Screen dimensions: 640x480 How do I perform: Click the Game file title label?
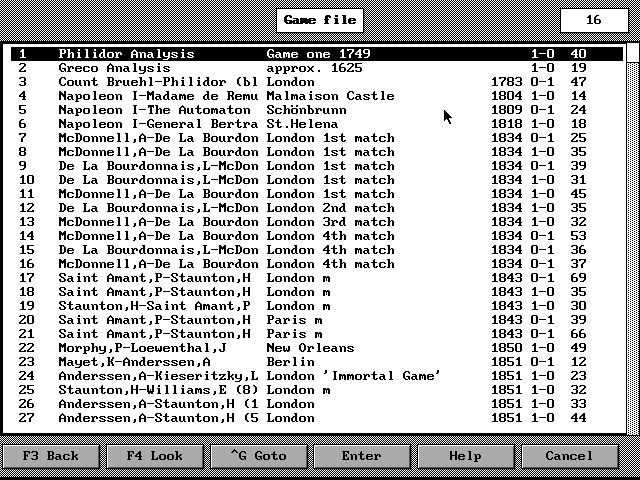tap(316, 19)
